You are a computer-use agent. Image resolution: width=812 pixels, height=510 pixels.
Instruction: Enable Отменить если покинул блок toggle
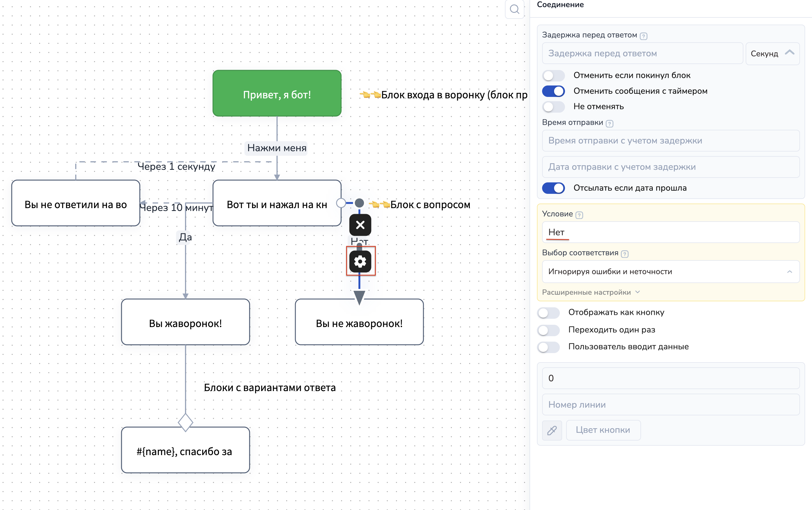point(553,75)
